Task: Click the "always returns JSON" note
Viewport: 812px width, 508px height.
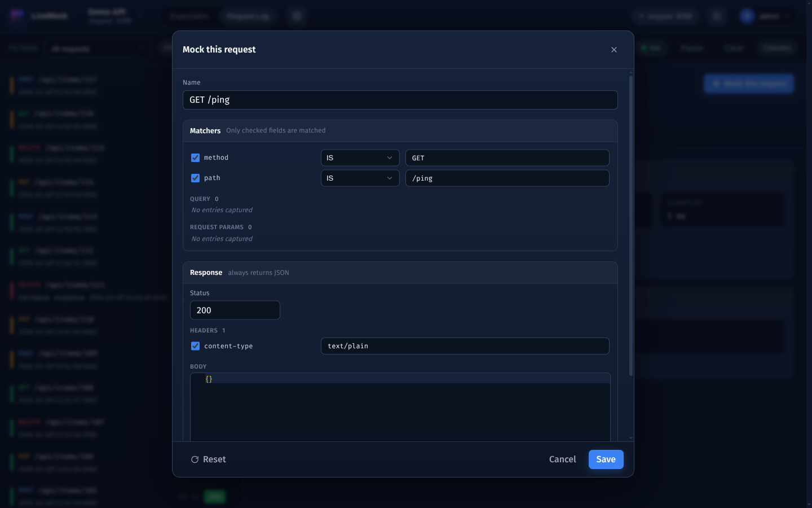Action: click(x=259, y=273)
